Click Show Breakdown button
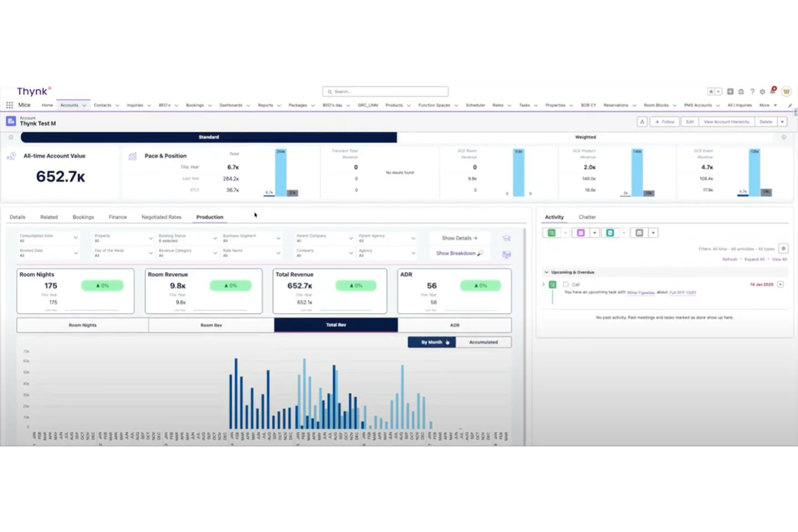 459,253
